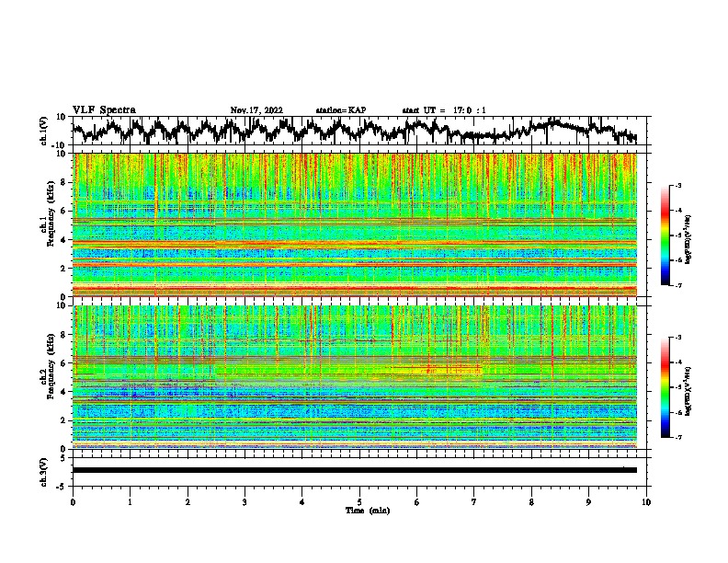The width and height of the screenshot is (728, 563).
Task: Click the "ch.3(V)" axis label
Action: pyautogui.click(x=44, y=473)
